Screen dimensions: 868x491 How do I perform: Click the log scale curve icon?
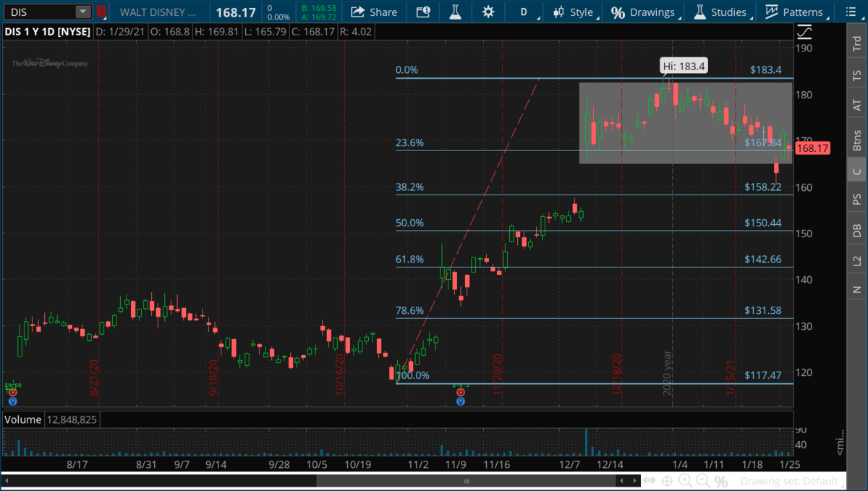click(804, 33)
